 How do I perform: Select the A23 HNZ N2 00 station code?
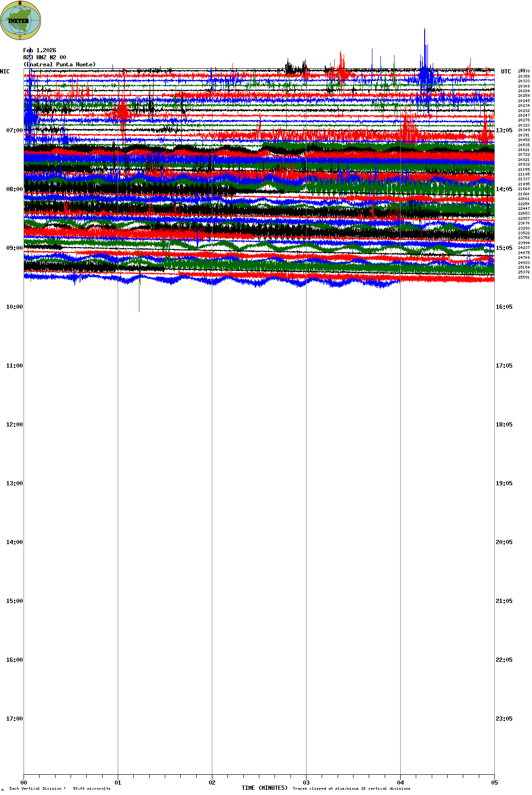click(45, 57)
